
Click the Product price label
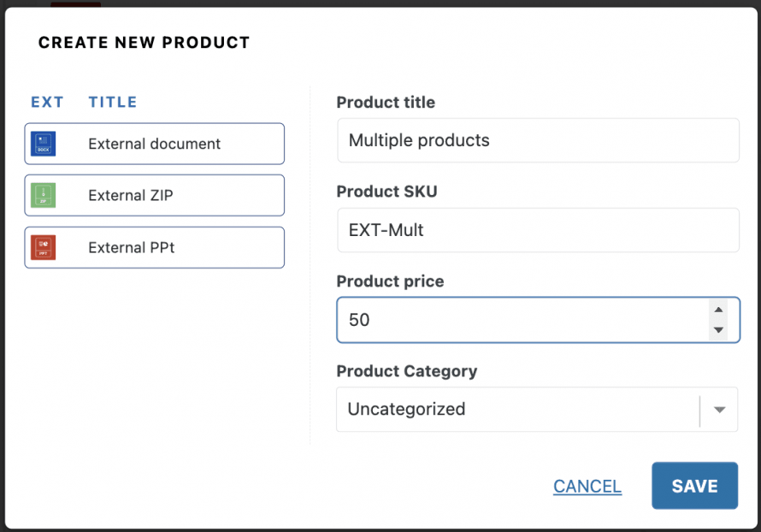390,281
